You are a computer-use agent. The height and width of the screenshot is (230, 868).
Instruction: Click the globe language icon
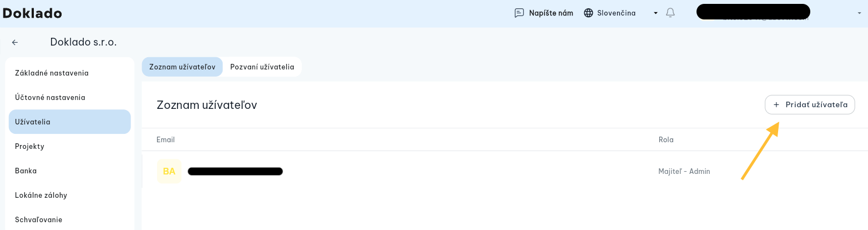(x=589, y=13)
